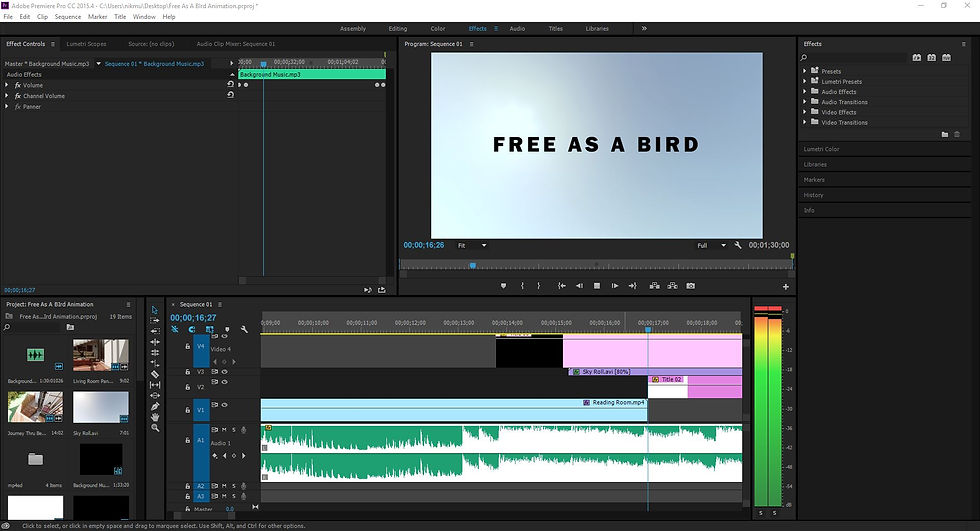Toggle lock on the V4 track
Screen dimensions: 980x531
point(188,346)
